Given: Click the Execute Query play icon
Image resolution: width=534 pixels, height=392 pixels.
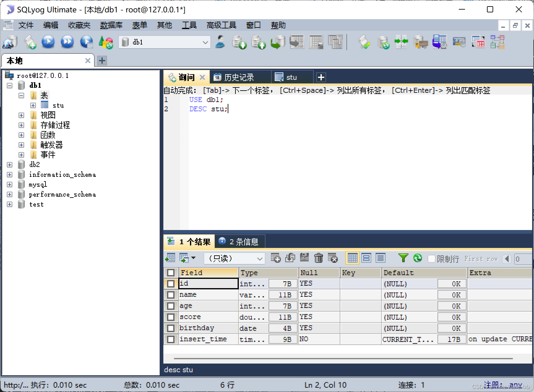Looking at the screenshot, I should (x=48, y=42).
